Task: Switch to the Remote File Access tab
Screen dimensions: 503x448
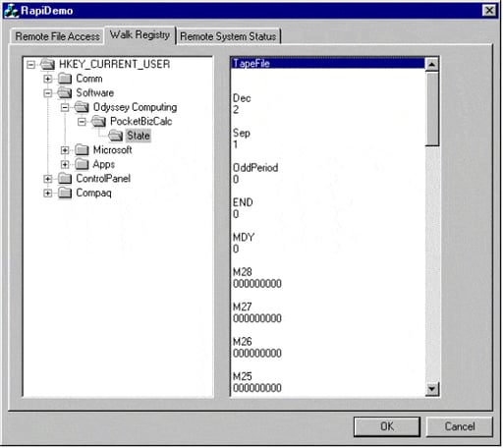Action: point(58,36)
